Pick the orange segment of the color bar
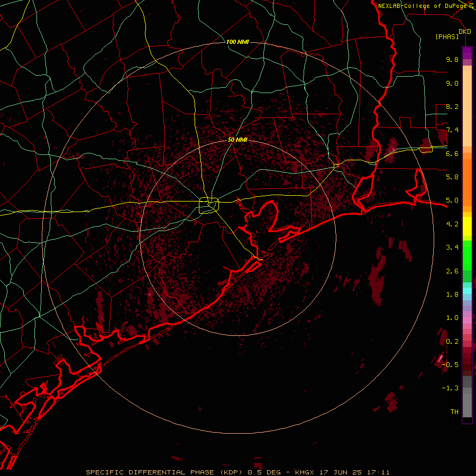Screen dimensions: 476x476 467,183
